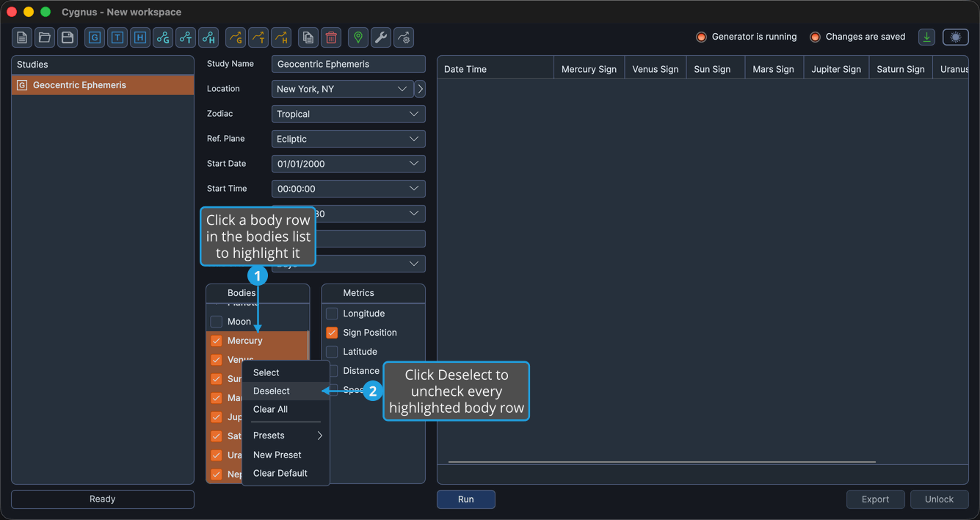Click the Date Time column header
The height and width of the screenshot is (520, 980).
[496, 69]
